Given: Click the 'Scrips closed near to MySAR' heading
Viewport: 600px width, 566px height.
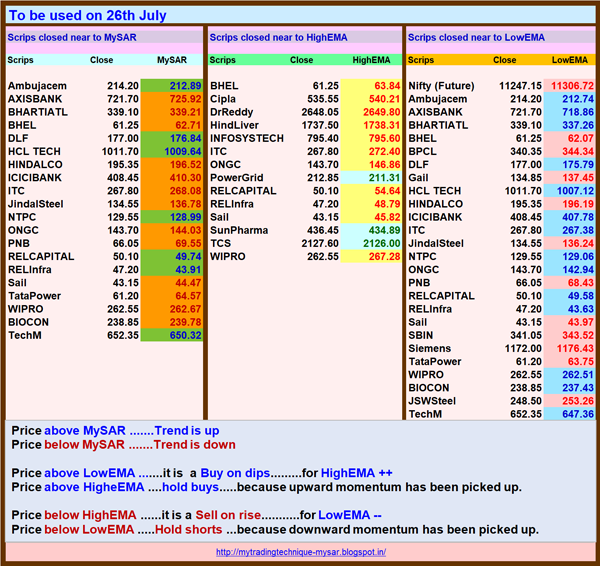Looking at the screenshot, I should [72, 38].
